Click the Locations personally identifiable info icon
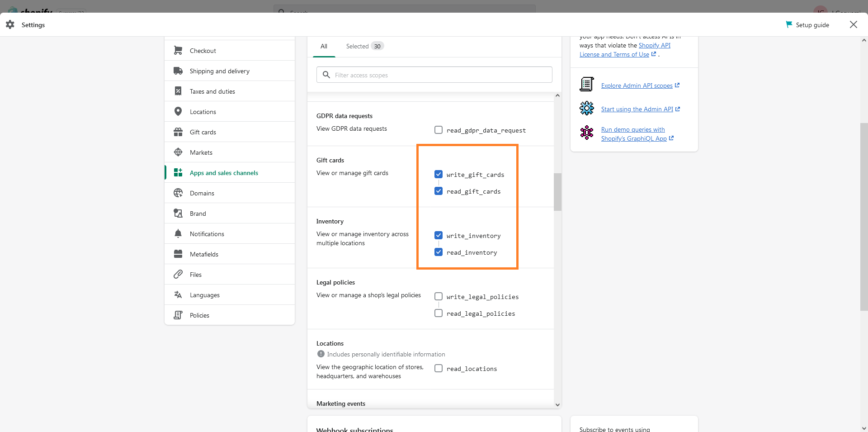This screenshot has height=432, width=868. pyautogui.click(x=321, y=354)
